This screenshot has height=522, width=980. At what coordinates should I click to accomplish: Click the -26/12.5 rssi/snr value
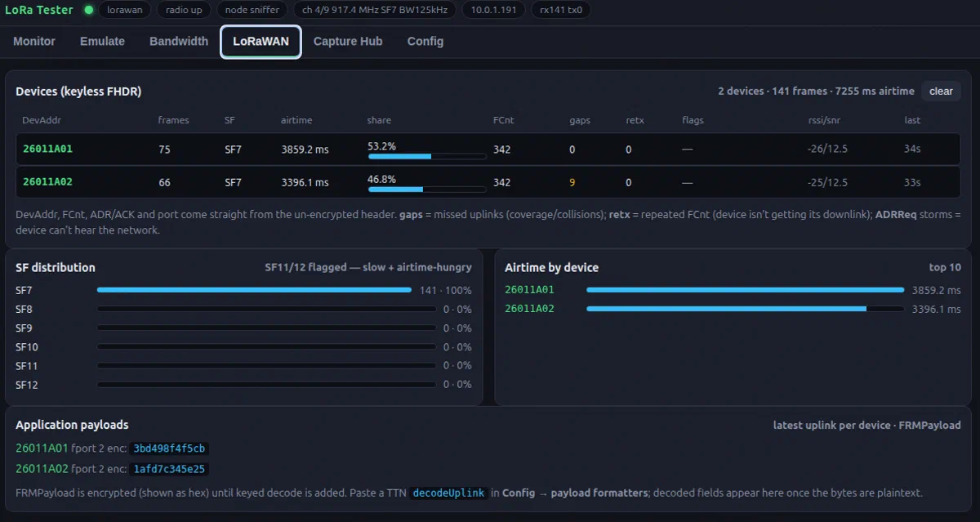click(827, 149)
